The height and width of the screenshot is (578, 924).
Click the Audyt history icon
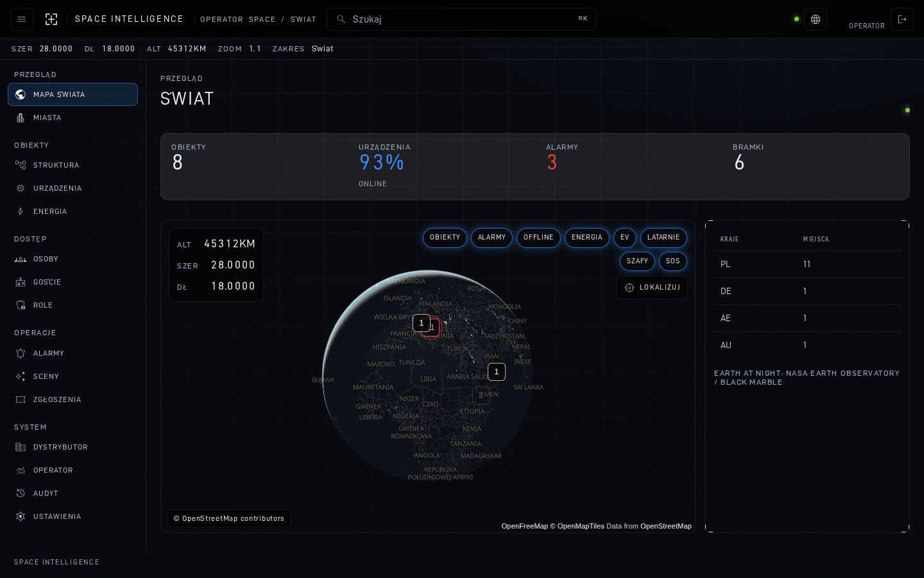[x=21, y=493]
